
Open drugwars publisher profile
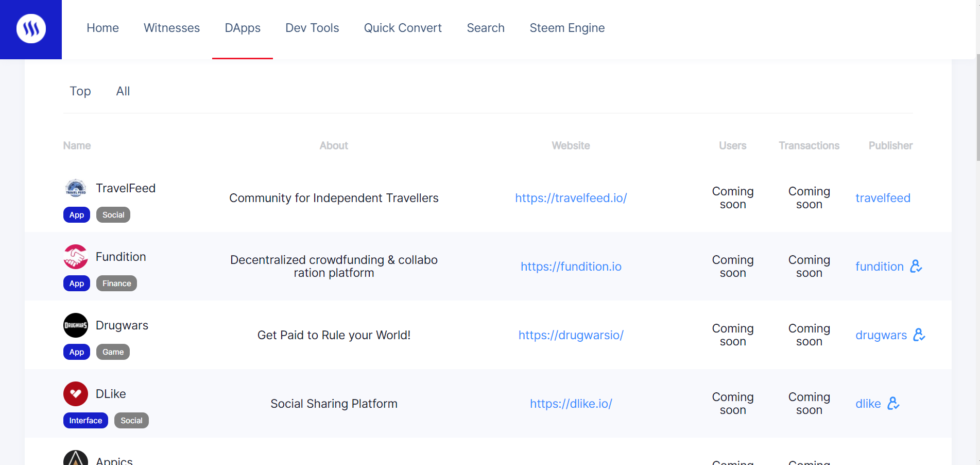(x=881, y=335)
